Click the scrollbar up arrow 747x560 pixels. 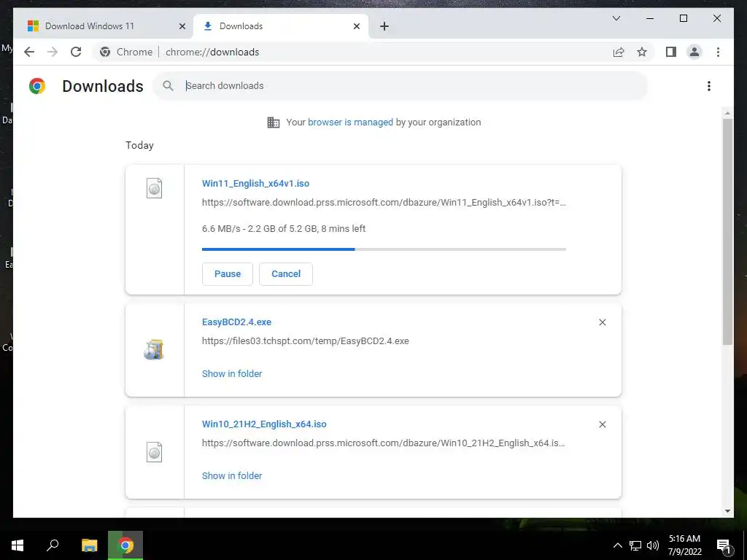point(727,113)
